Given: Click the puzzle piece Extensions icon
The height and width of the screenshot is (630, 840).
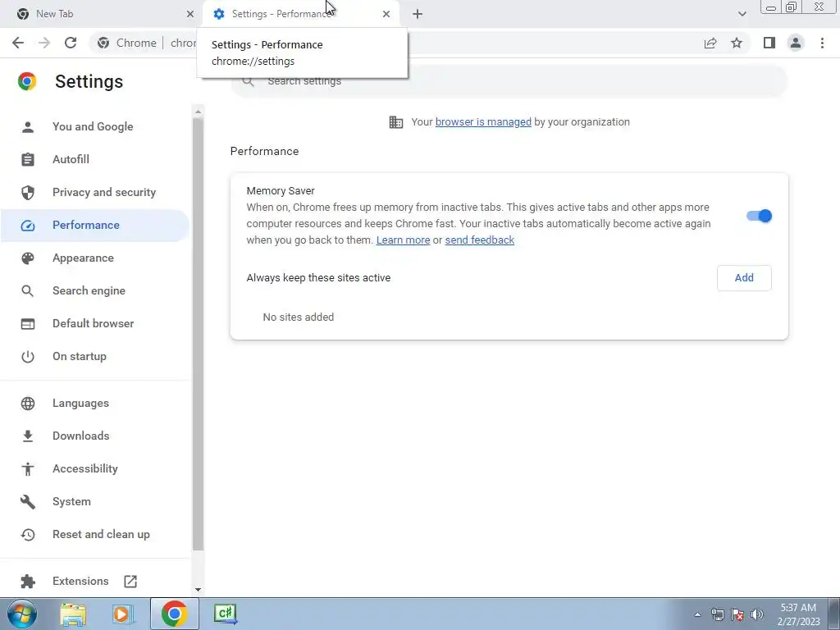Looking at the screenshot, I should (28, 582).
